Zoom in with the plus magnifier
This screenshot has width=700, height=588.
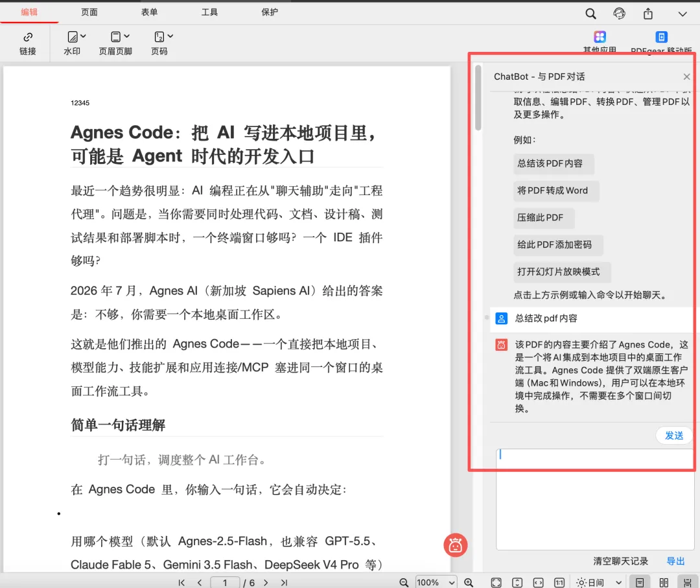(x=469, y=583)
